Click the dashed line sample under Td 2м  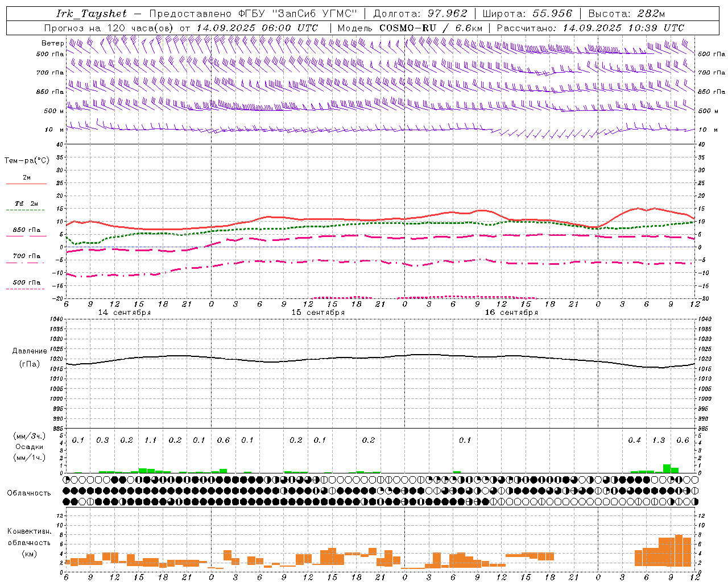click(x=26, y=210)
